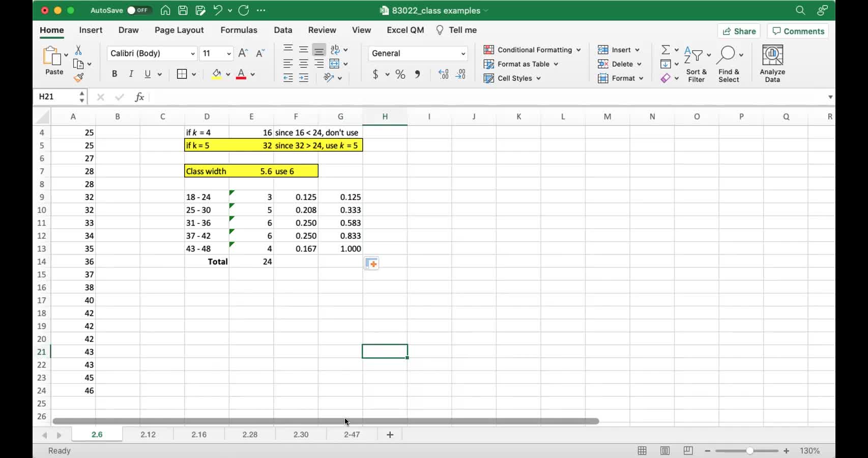Viewport: 868px width, 458px height.
Task: Click the Clear eraser icon
Action: [666, 78]
